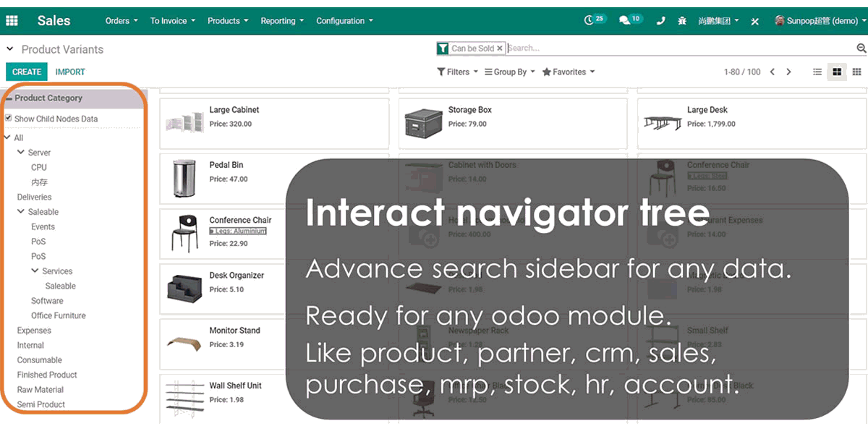Remove the Can be Sold filter
The height and width of the screenshot is (434, 868).
click(500, 48)
